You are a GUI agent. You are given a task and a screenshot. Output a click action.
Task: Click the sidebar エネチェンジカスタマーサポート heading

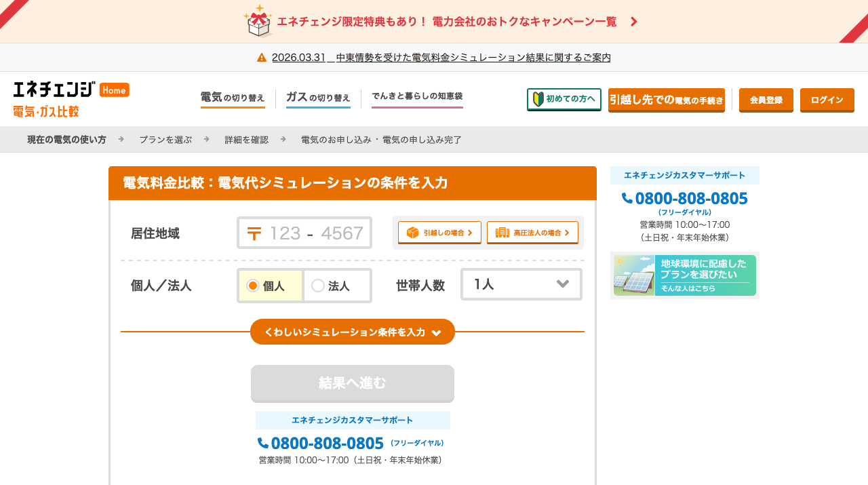click(x=685, y=175)
